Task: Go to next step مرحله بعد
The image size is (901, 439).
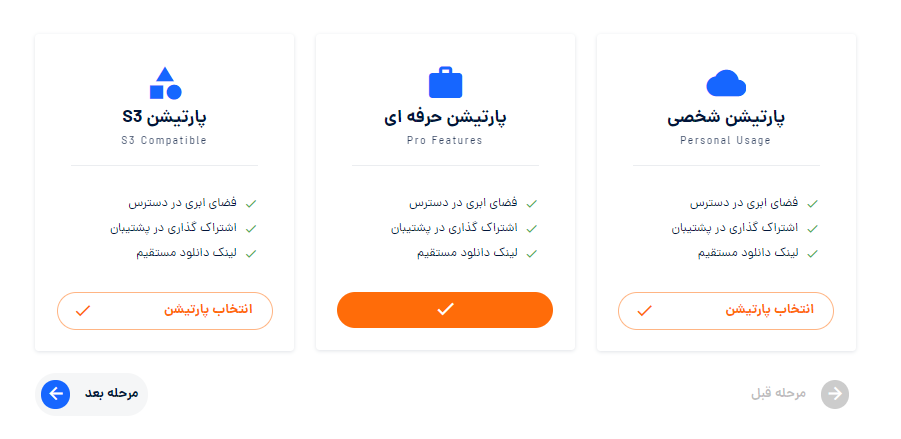Action: (91, 394)
